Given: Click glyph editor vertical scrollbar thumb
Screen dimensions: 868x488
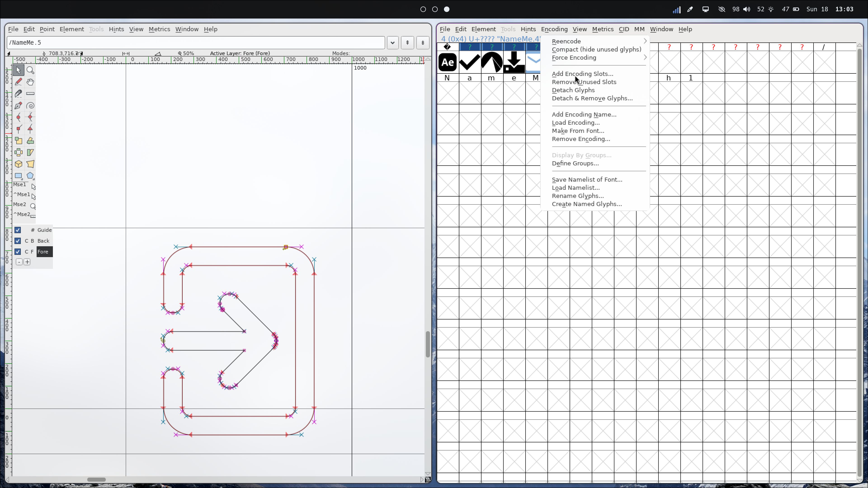Looking at the screenshot, I should pos(428,344).
